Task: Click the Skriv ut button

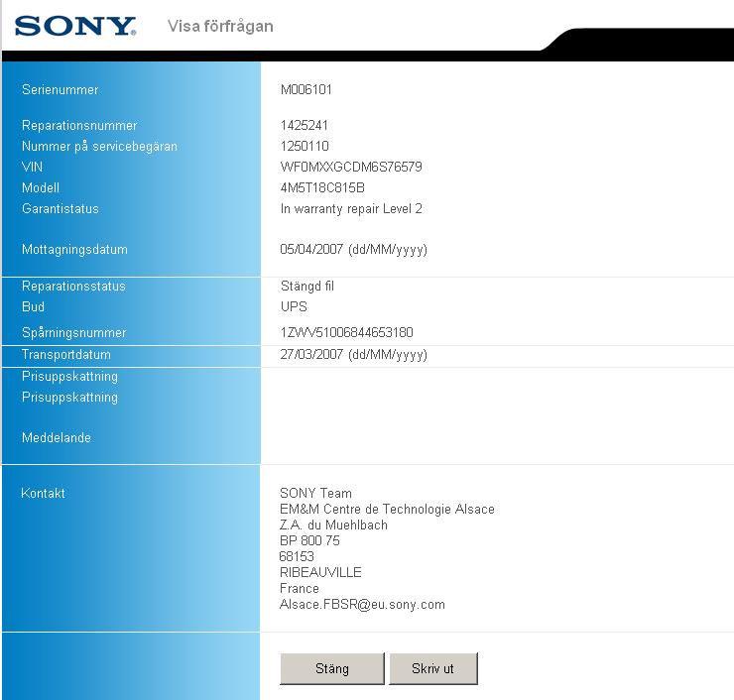Action: [433, 668]
